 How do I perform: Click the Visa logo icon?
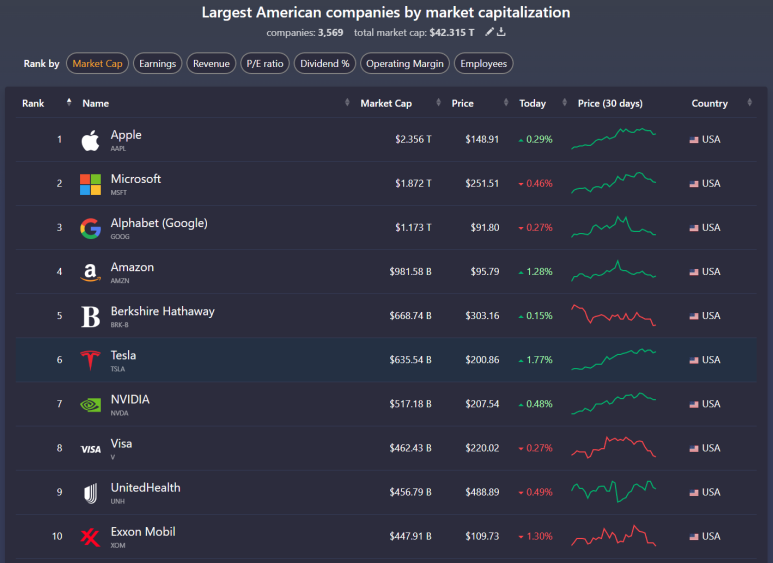[91, 449]
